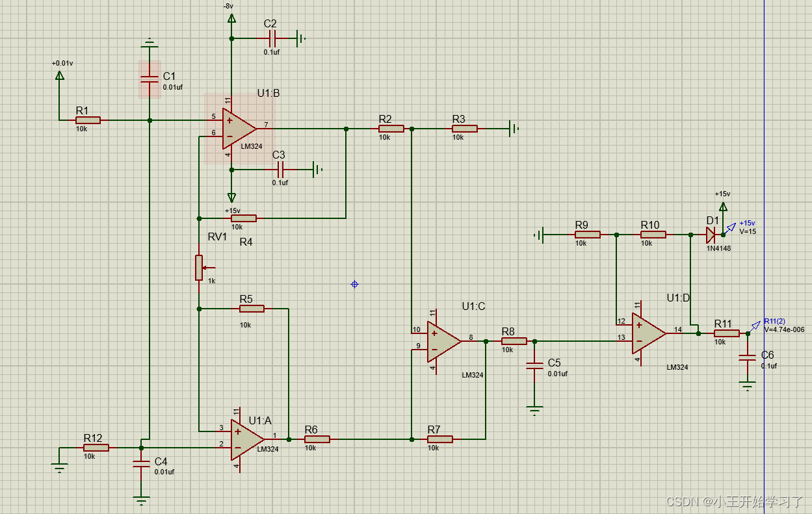
Task: Click the 'V=15' probe reading text
Action: [748, 231]
